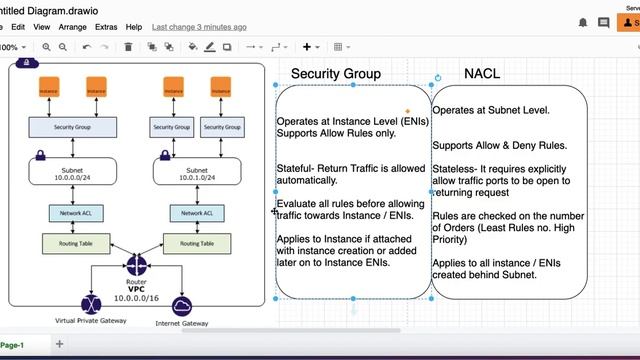640x360 pixels.
Task: Click the Untitled Diagram.drawio title
Action: (49, 11)
